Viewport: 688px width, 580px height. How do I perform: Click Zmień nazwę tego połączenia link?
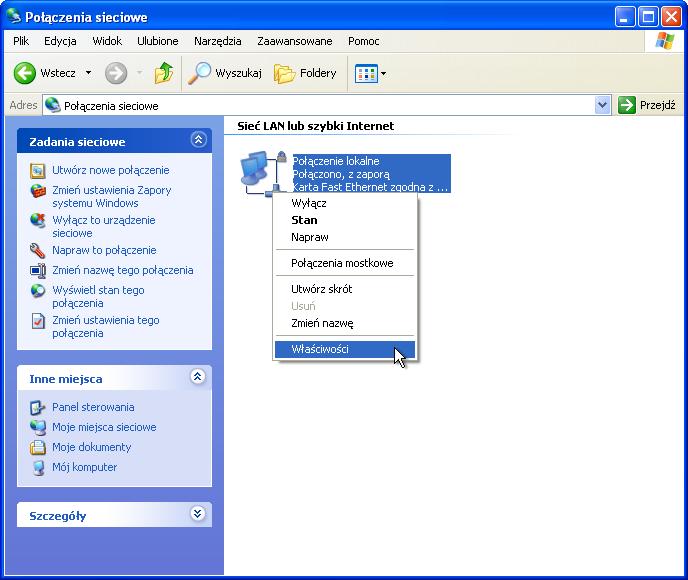122,270
